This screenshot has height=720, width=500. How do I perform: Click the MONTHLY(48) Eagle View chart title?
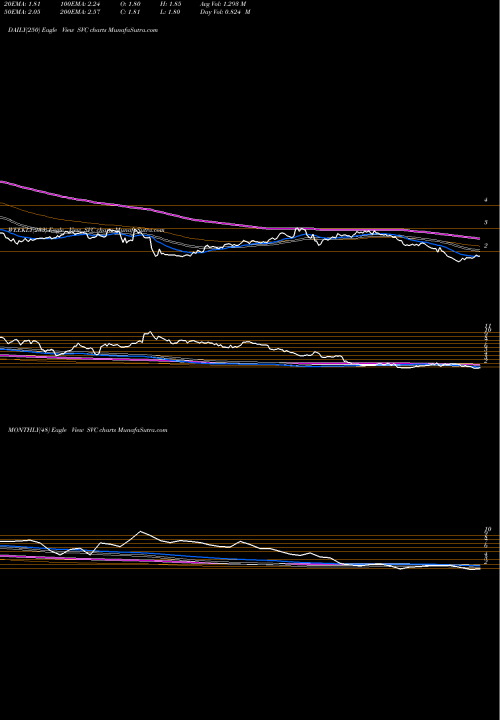click(87, 430)
